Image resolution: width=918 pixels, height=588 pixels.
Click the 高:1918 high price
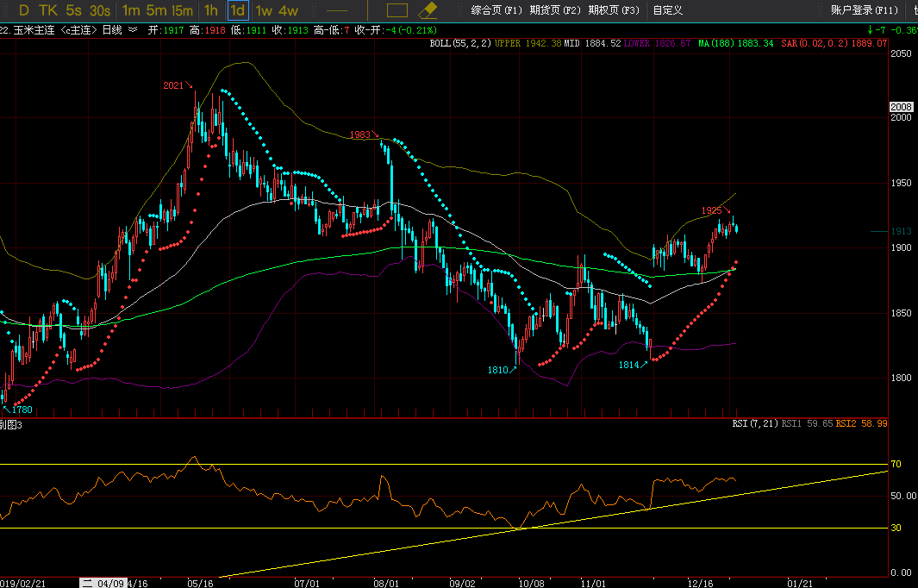tap(207, 30)
